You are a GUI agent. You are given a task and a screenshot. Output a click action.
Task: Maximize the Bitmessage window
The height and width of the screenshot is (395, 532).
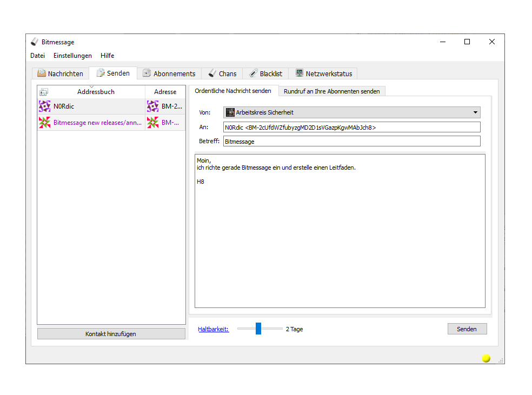(x=467, y=42)
